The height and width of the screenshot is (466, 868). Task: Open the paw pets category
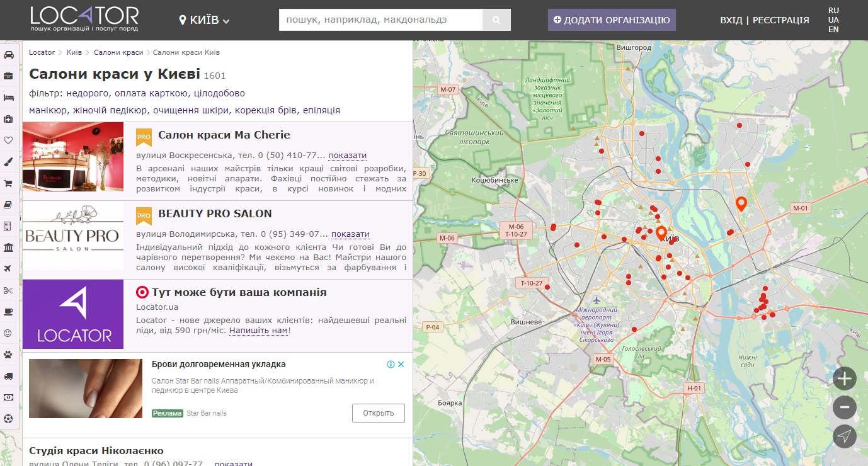[8, 355]
